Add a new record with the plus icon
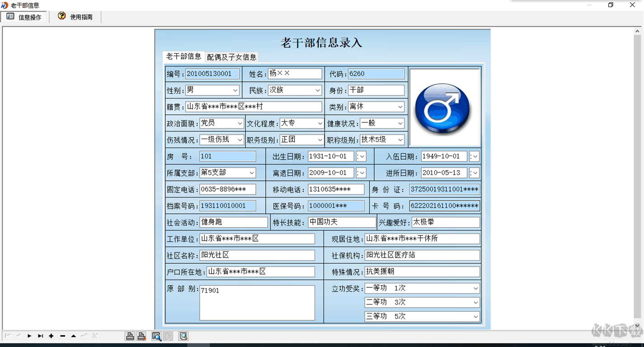 click(51, 336)
